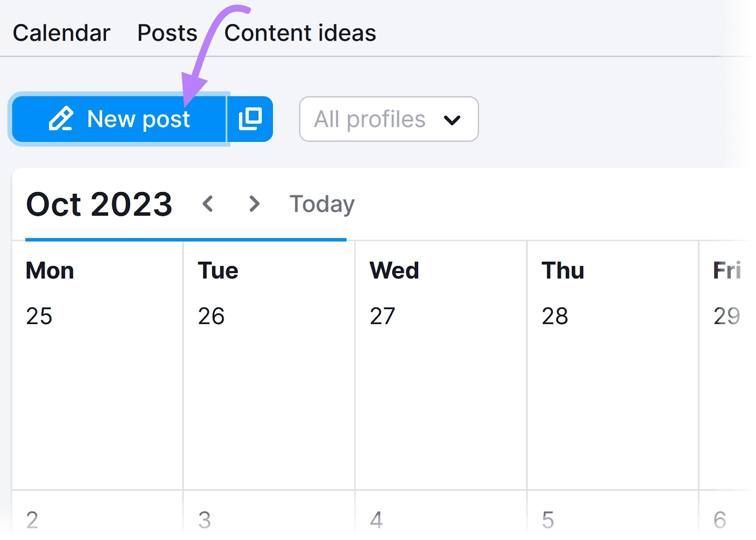Viewport: 756px width, 540px height.
Task: Open the Posts tab
Action: point(167,33)
